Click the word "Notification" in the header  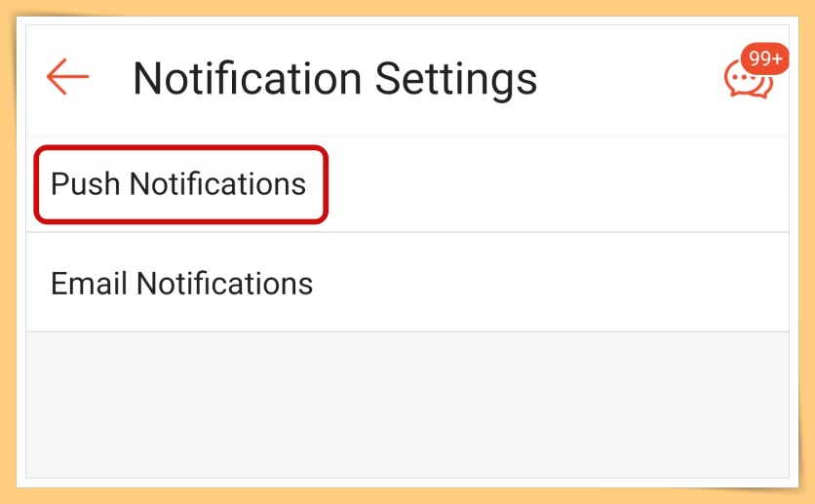[248, 78]
